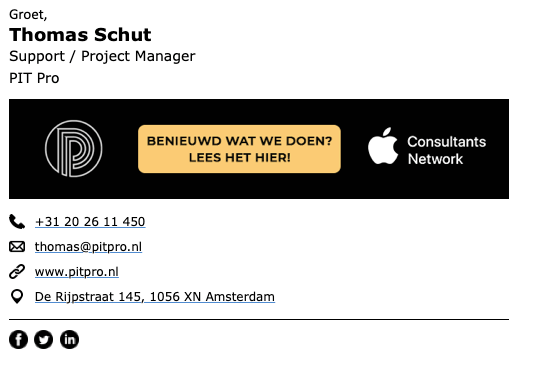The width and height of the screenshot is (535, 367).
Task: Click the map pin location icon
Action: click(x=17, y=296)
